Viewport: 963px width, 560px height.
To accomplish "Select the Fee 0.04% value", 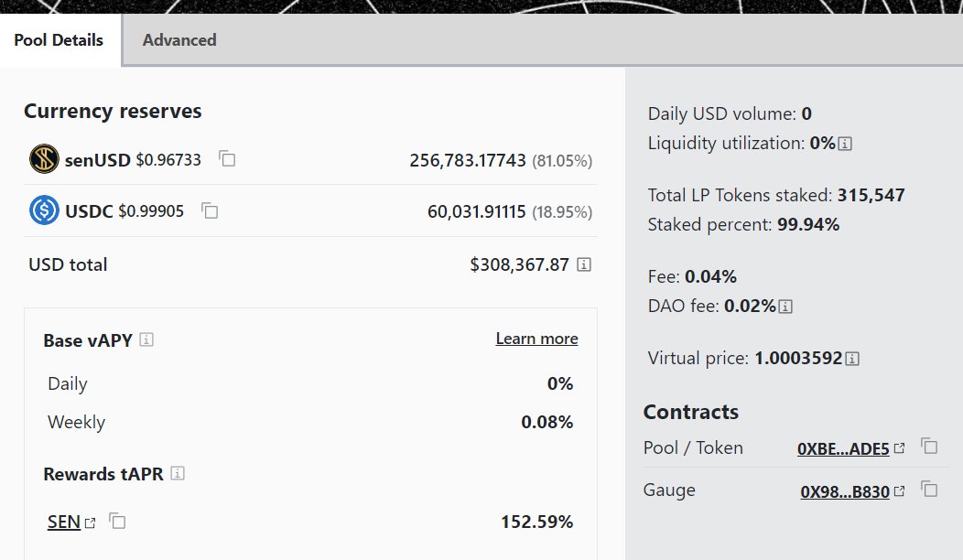I will click(x=710, y=277).
